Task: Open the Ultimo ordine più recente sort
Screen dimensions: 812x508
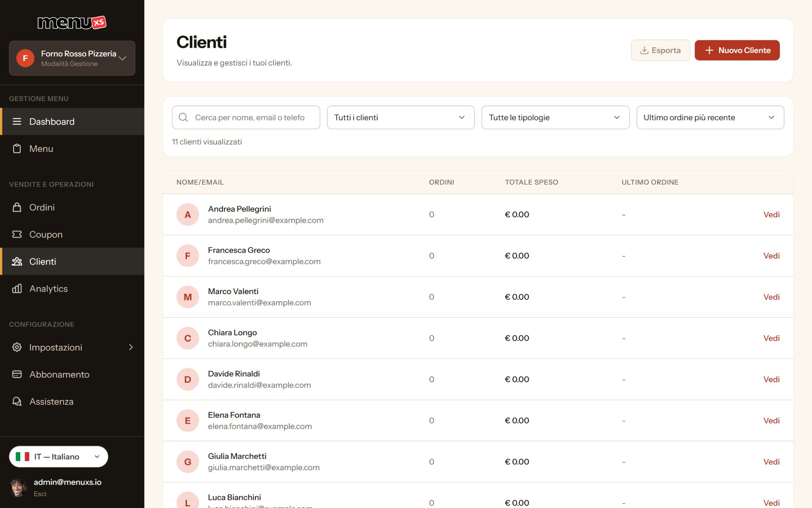Action: pyautogui.click(x=710, y=117)
